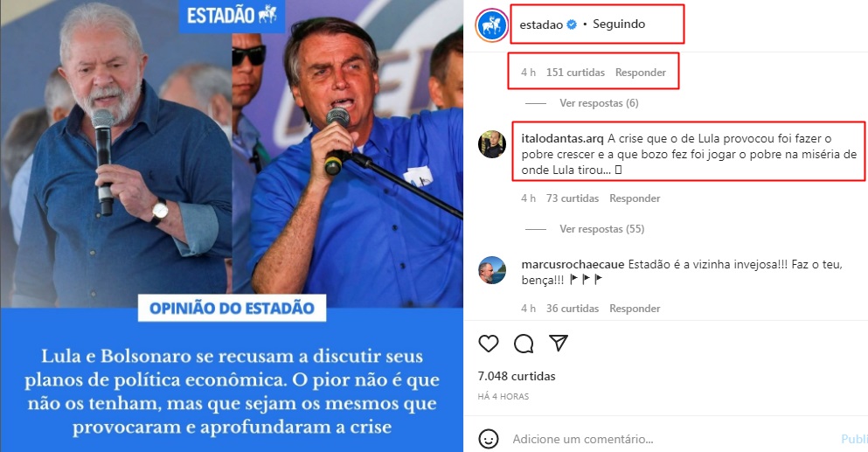The width and height of the screenshot is (868, 452).
Task: Open italodantas.arq's profile picture
Action: 491,144
